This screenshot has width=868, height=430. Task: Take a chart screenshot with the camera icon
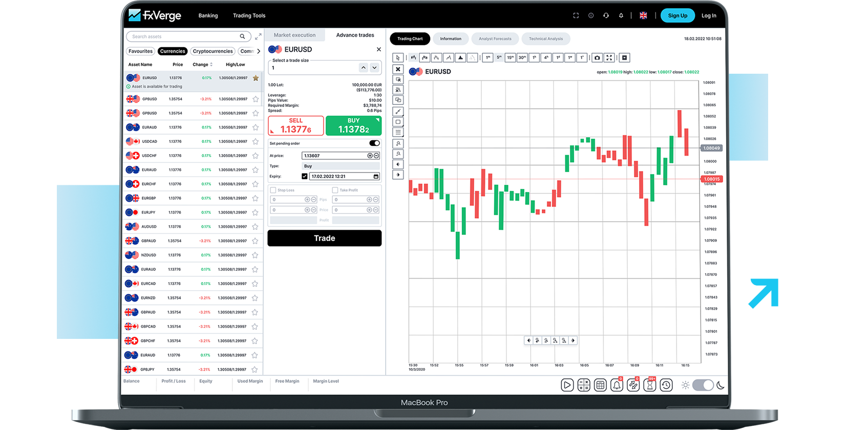(x=597, y=58)
